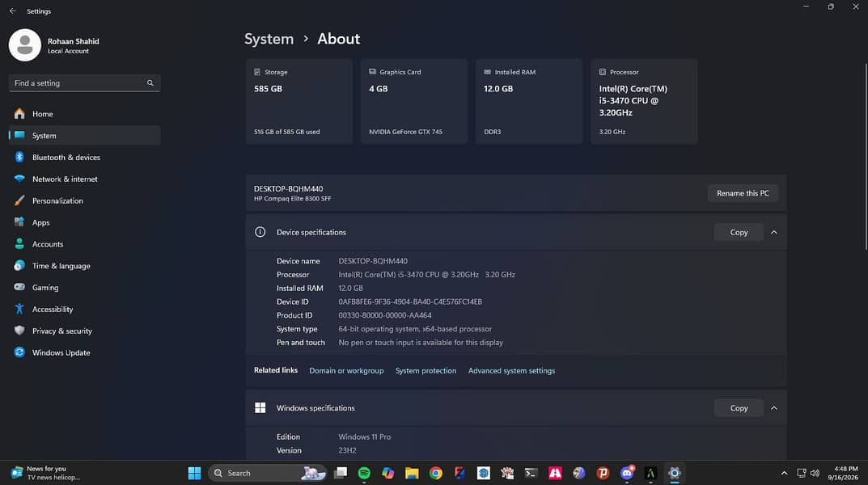This screenshot has height=485, width=868.
Task: Open Home in the settings sidebar
Action: pyautogui.click(x=85, y=114)
